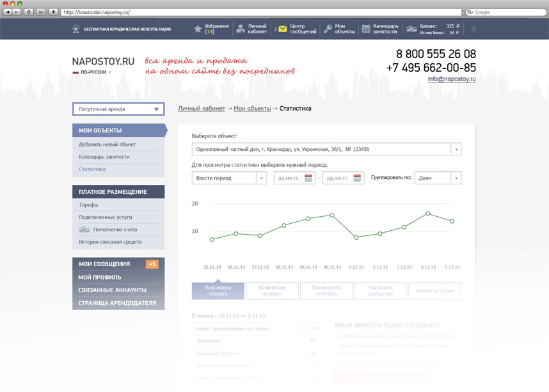Select Добавить новый объект in sidebar
This screenshot has width=549, height=392.
point(107,144)
